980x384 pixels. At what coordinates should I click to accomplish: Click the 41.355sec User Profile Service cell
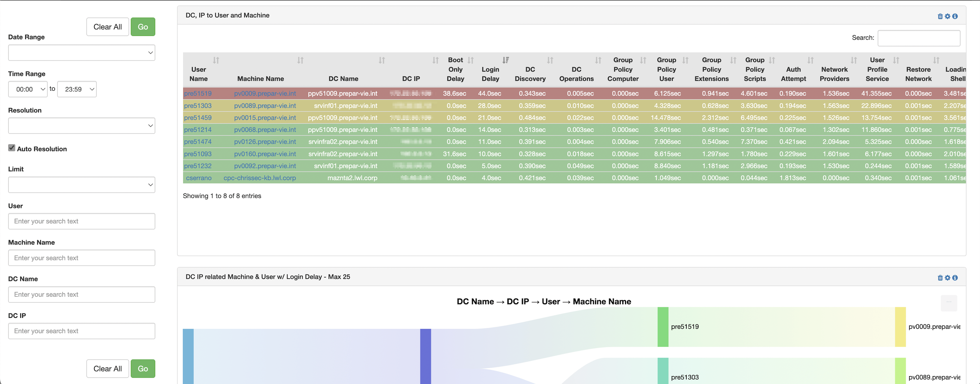coord(876,94)
